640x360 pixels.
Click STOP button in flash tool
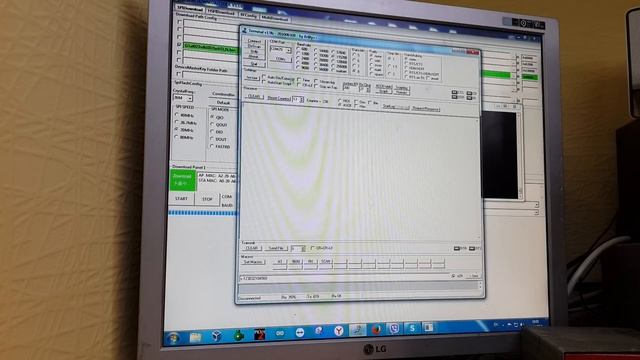(x=207, y=199)
